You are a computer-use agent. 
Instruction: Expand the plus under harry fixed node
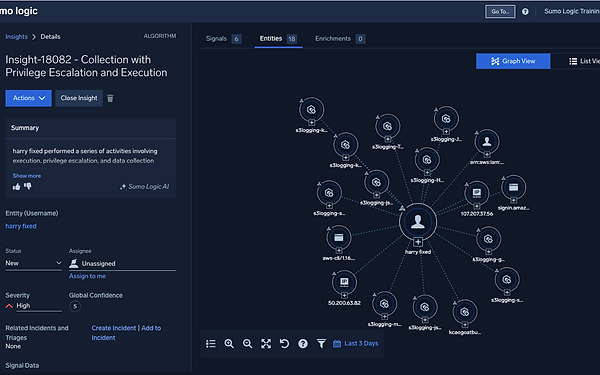click(x=418, y=242)
